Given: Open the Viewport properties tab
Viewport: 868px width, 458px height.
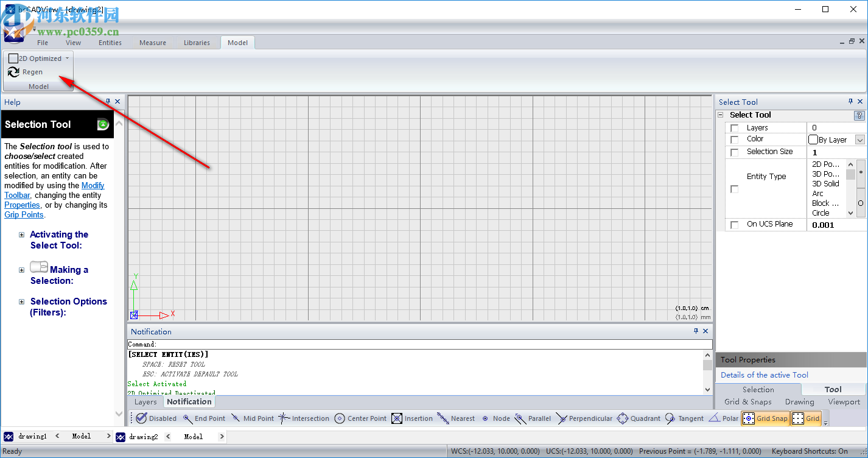Looking at the screenshot, I should click(844, 402).
